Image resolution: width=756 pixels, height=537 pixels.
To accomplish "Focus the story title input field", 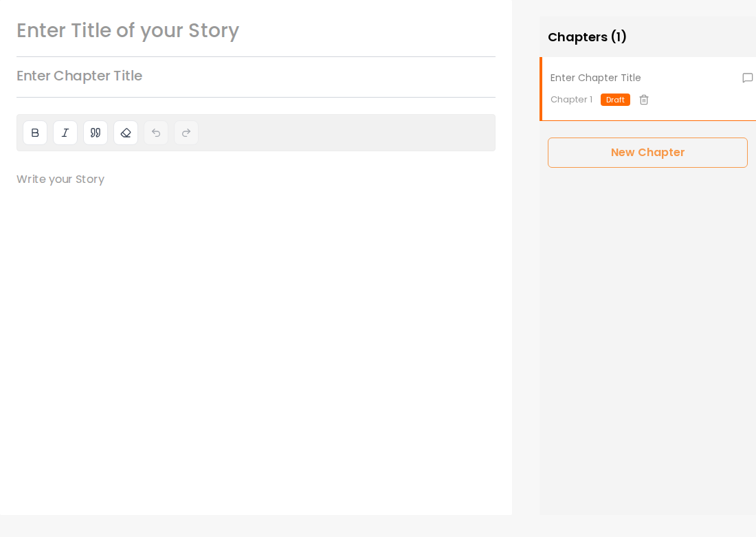I will coord(256,30).
